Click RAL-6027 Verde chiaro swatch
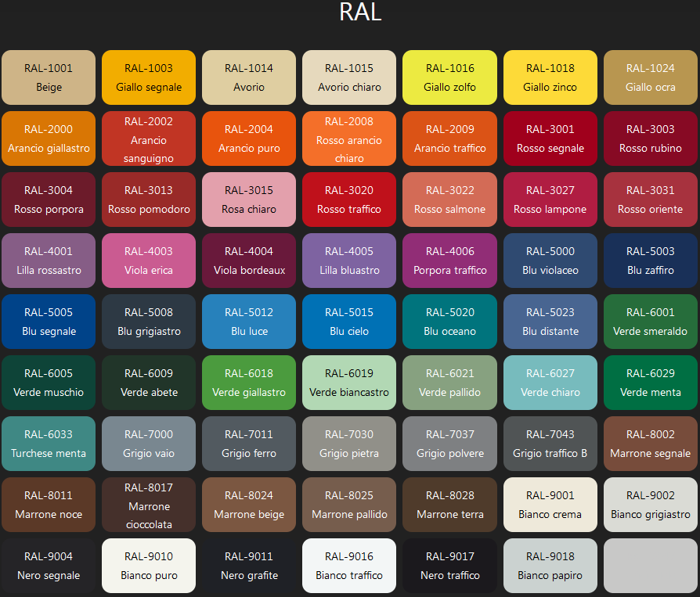The width and height of the screenshot is (700, 597). coord(550,383)
